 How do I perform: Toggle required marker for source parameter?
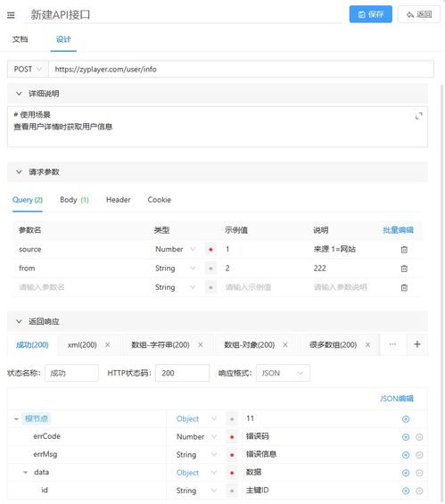click(210, 250)
